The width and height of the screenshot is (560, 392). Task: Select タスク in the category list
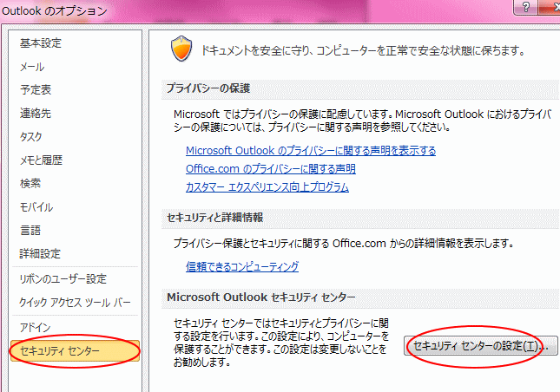click(30, 137)
